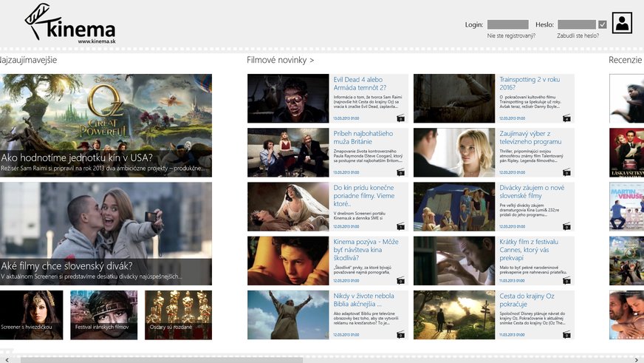Open the 'Festival iránskych filmov' thumbnail
Screen dimensions: 644x363
104,315
